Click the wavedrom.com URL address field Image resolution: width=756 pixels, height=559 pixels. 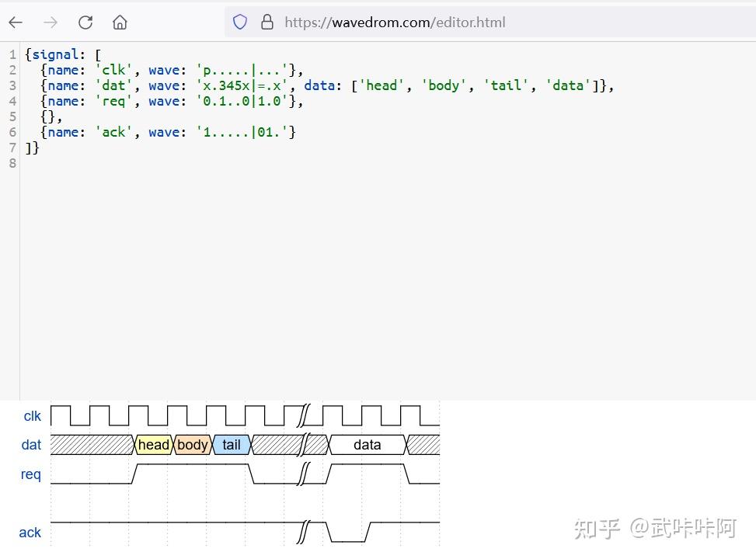[x=490, y=23]
